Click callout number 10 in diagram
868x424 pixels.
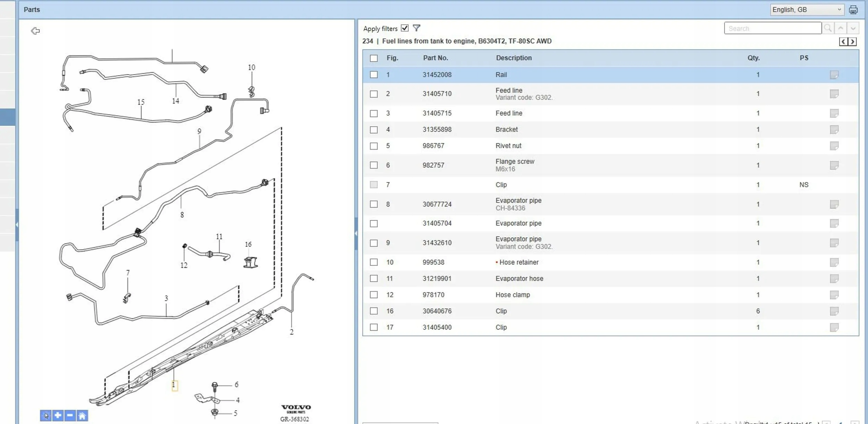click(251, 67)
